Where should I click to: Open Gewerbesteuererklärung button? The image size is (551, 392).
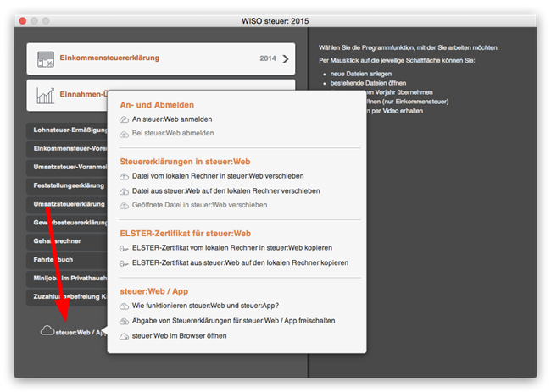click(x=67, y=224)
